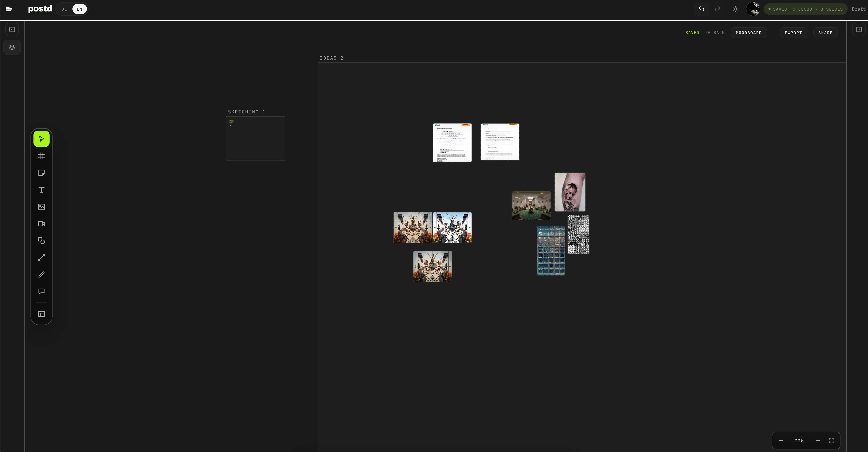Select the left DHL document image

pos(452,143)
